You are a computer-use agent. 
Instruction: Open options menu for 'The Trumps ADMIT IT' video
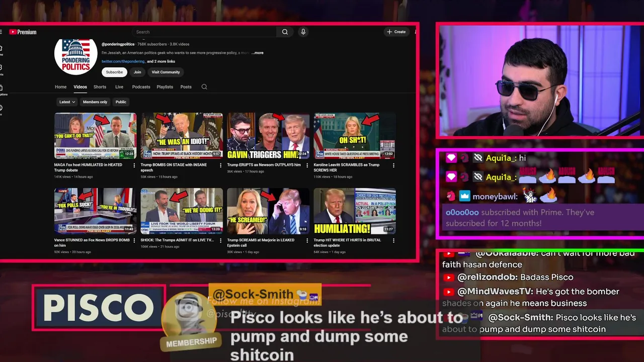(x=220, y=241)
